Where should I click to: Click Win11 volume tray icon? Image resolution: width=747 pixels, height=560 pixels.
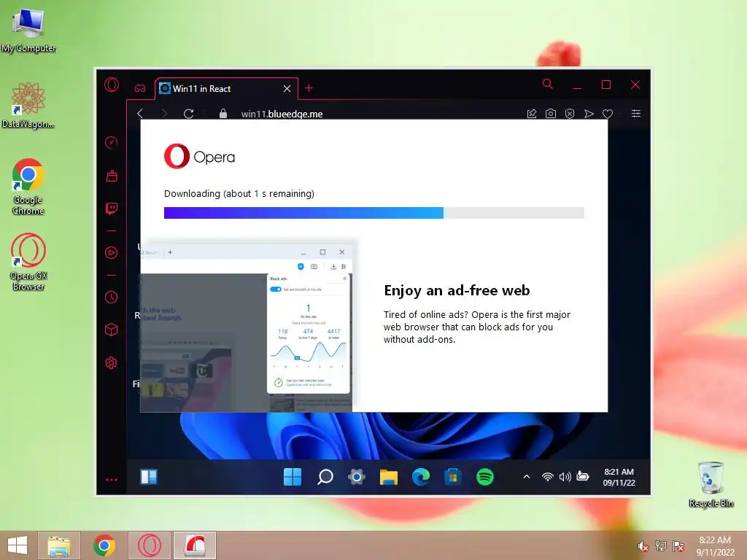tap(565, 477)
